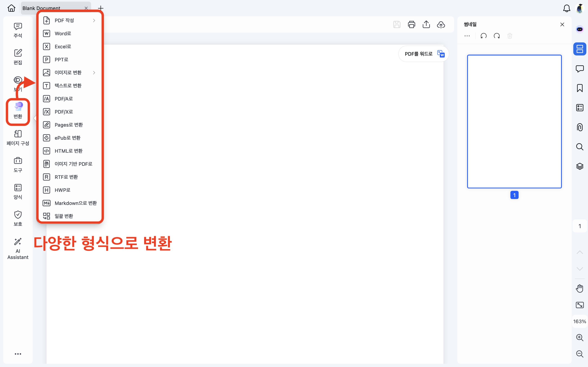588x367 pixels.
Task: Rotate page counterclockwise in thumbnail panel
Action: point(483,36)
